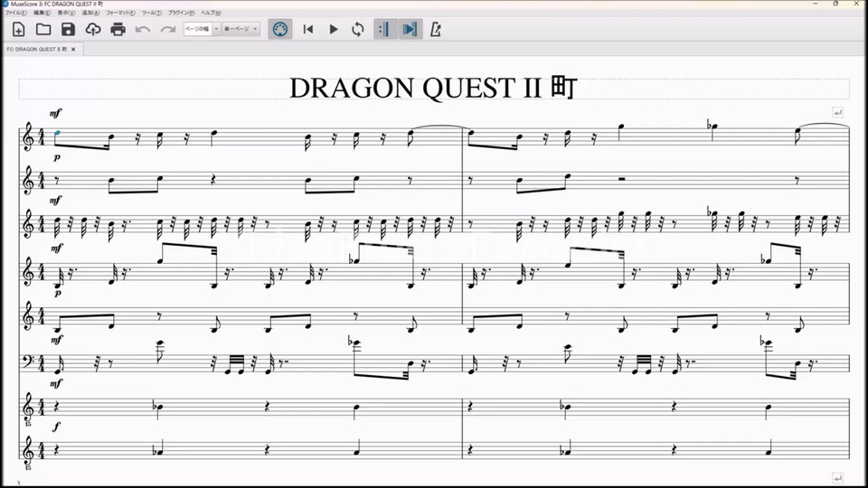Viewport: 868px width, 488px height.
Task: Toggle MIDI input with the round DIN icon
Action: (280, 29)
